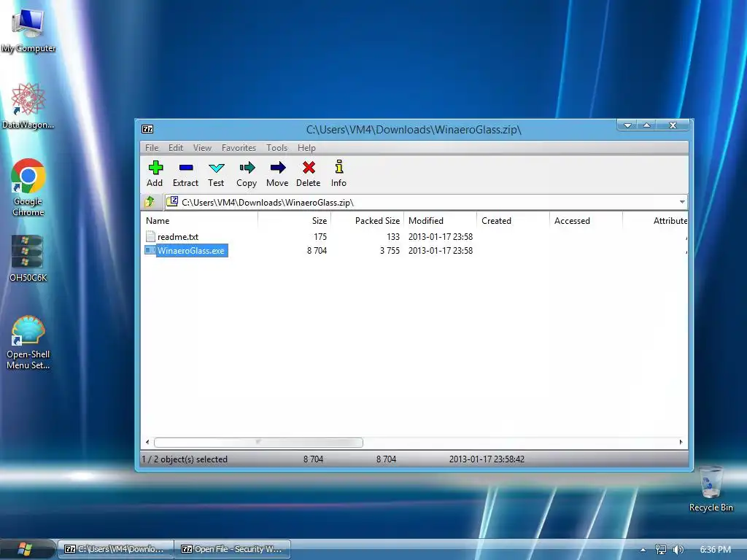This screenshot has width=747, height=560.
Task: Click the scrollbar left arrow
Action: (147, 443)
